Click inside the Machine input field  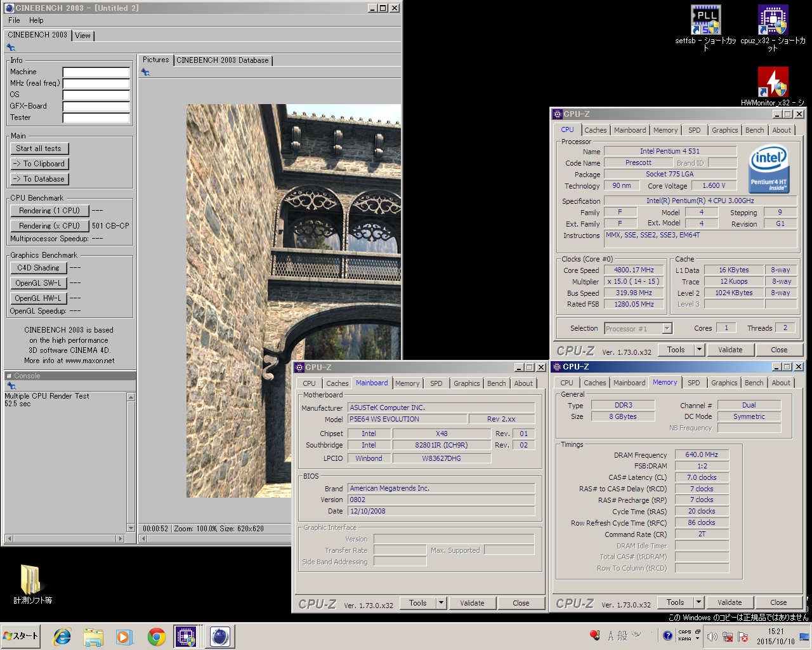tap(96, 72)
